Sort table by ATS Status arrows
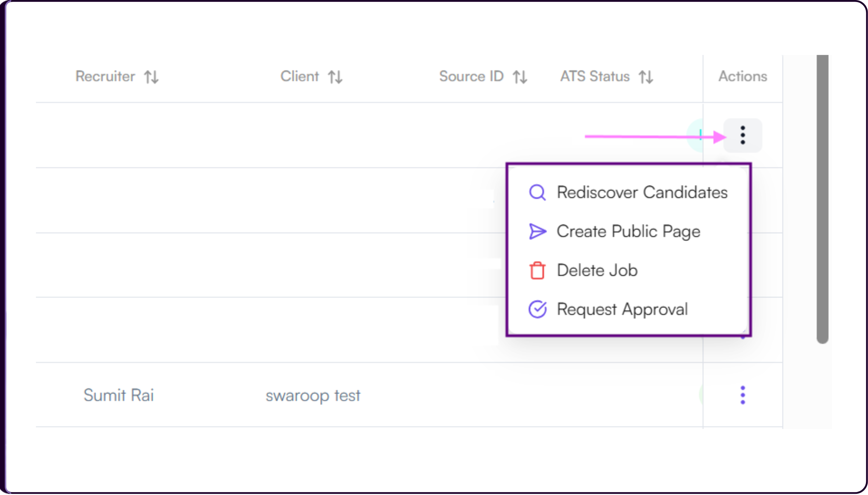Image resolution: width=868 pixels, height=495 pixels. pyautogui.click(x=645, y=77)
